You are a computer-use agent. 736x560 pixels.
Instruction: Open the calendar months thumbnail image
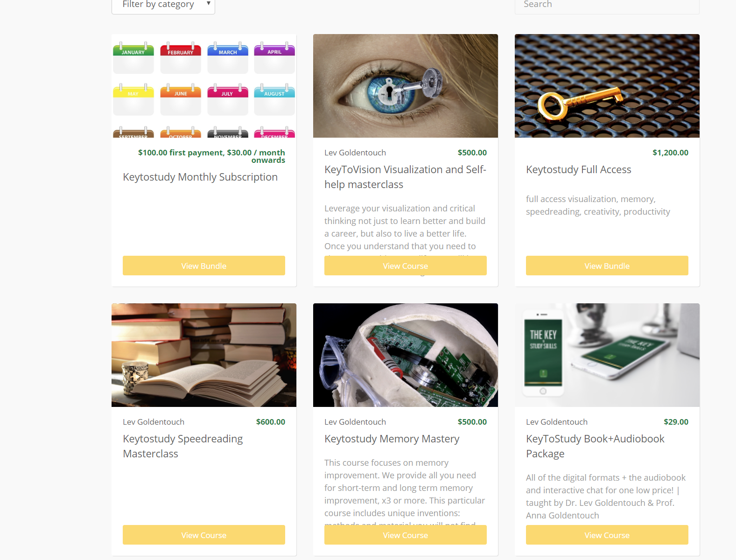point(204,86)
